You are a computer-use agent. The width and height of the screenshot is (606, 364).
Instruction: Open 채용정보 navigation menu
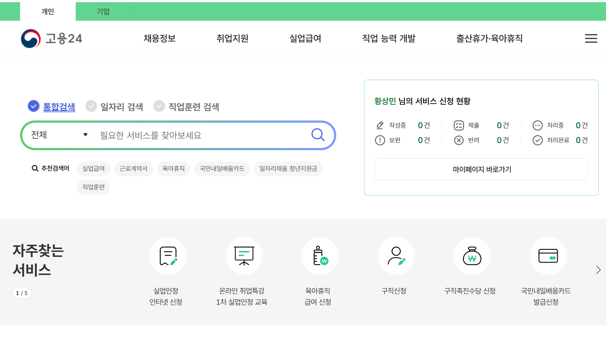click(159, 38)
